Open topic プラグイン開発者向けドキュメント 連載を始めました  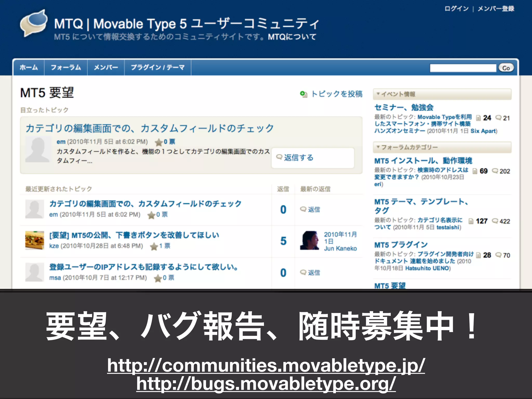pos(424,258)
